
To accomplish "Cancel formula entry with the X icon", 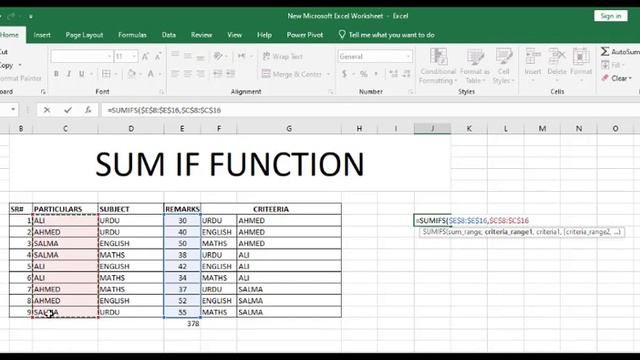I will pos(47,110).
